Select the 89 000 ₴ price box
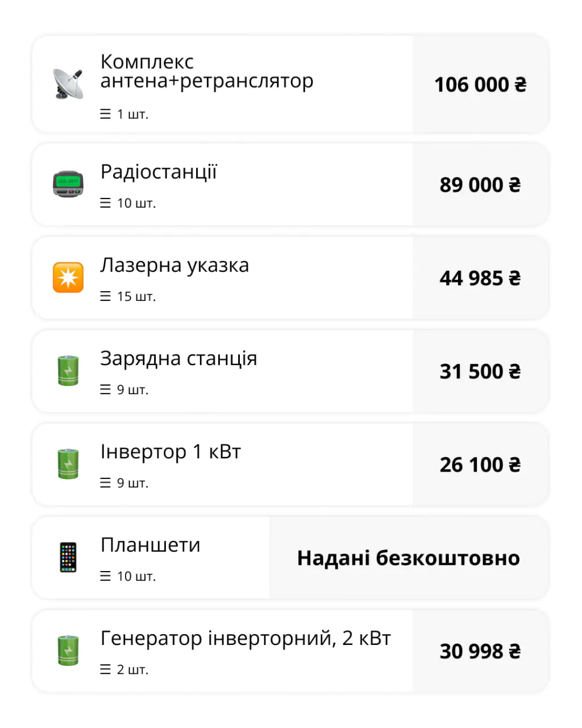Screen dimensions: 582x728 [x=480, y=185]
